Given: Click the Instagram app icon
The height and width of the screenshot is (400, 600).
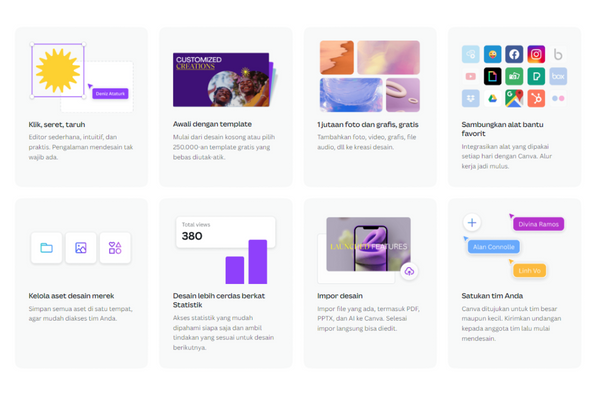Looking at the screenshot, I should pos(536,54).
